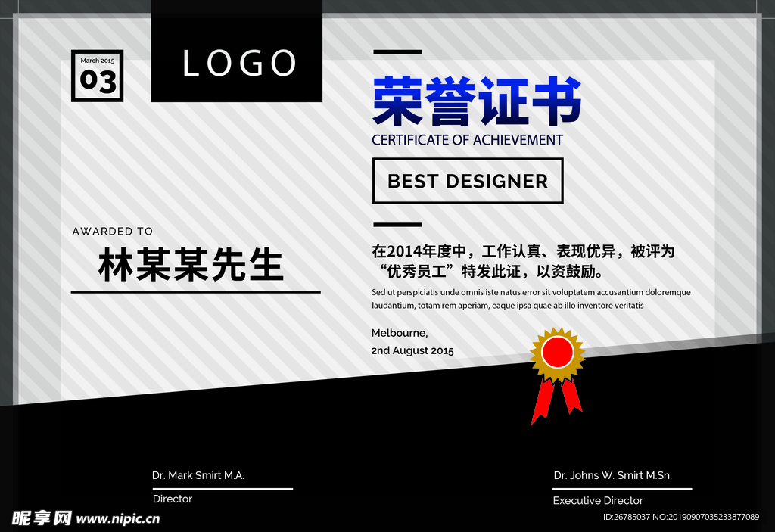The width and height of the screenshot is (775, 532).
Task: Click the ID:26785037 number text
Action: coord(626,517)
